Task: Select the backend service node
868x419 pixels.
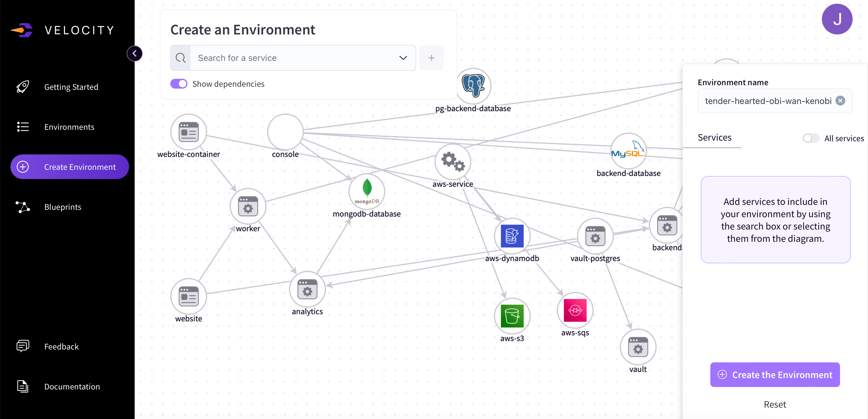Action: tap(667, 225)
